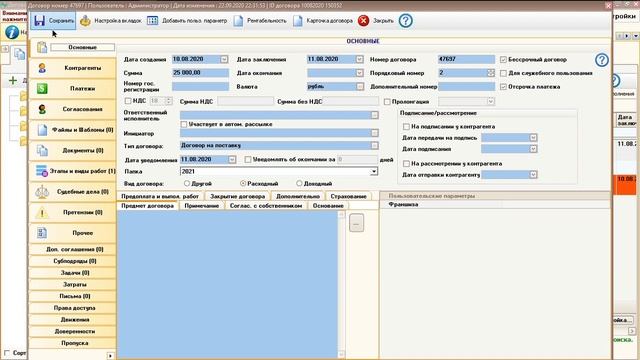Open the Дата создания date dropdown

224,59
